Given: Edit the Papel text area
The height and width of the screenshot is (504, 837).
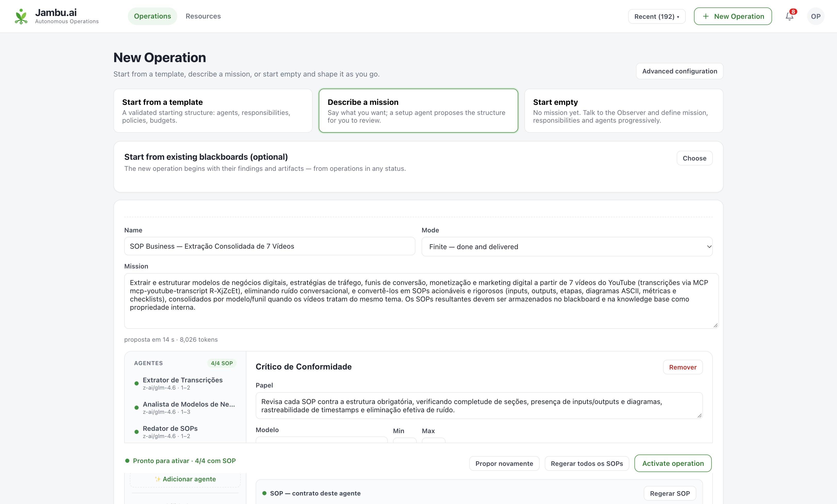Looking at the screenshot, I should click(x=479, y=406).
